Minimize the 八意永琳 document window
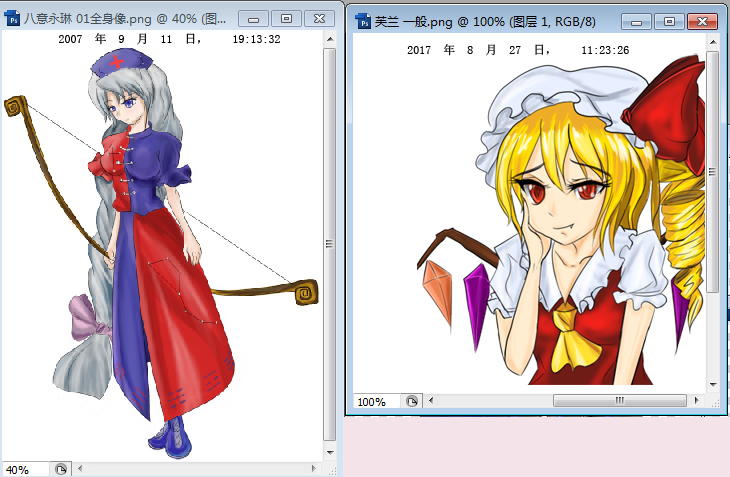The height and width of the screenshot is (477, 730). (x=253, y=19)
